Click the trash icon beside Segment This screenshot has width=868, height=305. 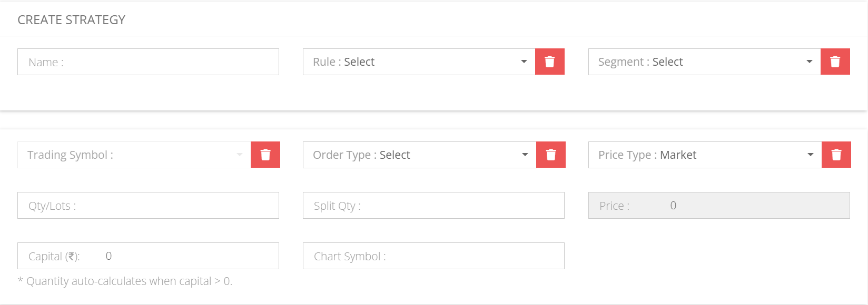tap(835, 62)
